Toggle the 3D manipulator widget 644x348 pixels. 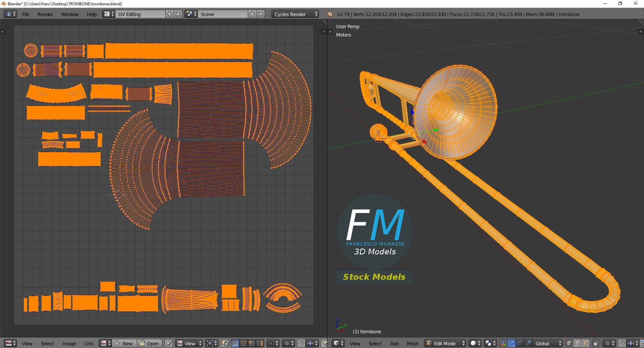[503, 343]
